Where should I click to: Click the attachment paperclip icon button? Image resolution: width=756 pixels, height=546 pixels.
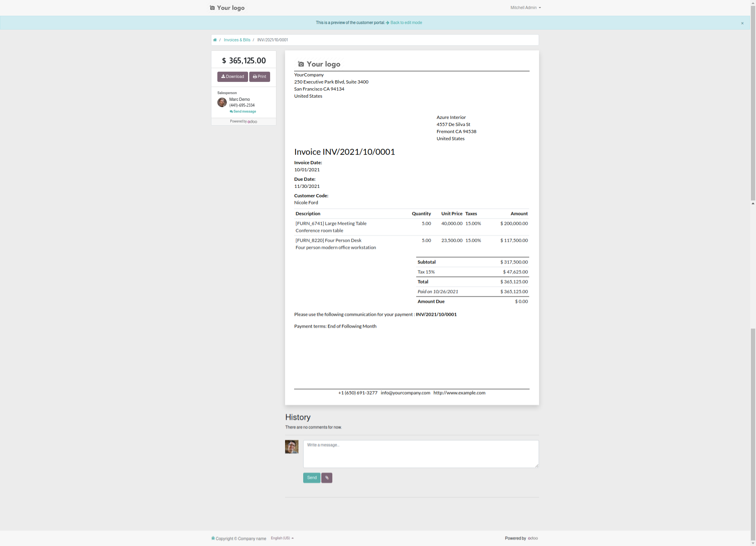[326, 478]
